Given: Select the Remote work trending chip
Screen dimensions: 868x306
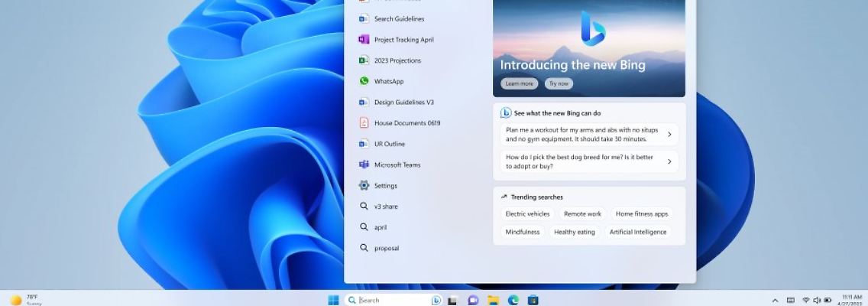Looking at the screenshot, I should [582, 214].
